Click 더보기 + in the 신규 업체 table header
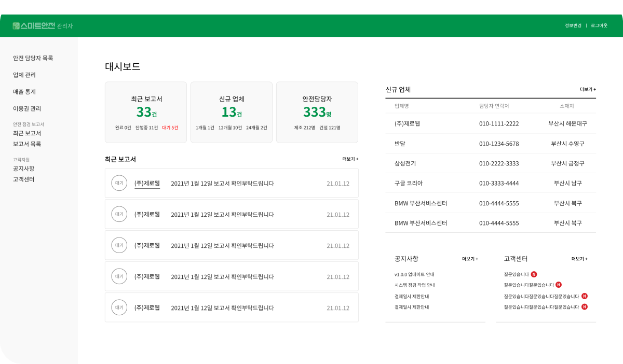This screenshot has height=364, width=623. (588, 89)
